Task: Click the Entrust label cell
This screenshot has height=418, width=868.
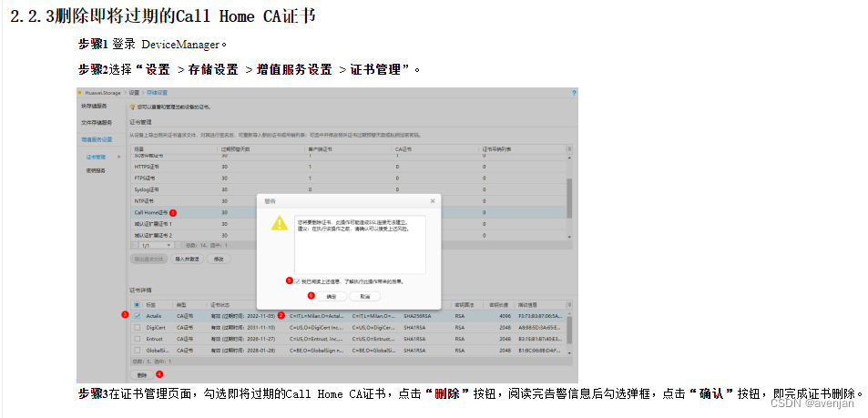Action: 155,338
